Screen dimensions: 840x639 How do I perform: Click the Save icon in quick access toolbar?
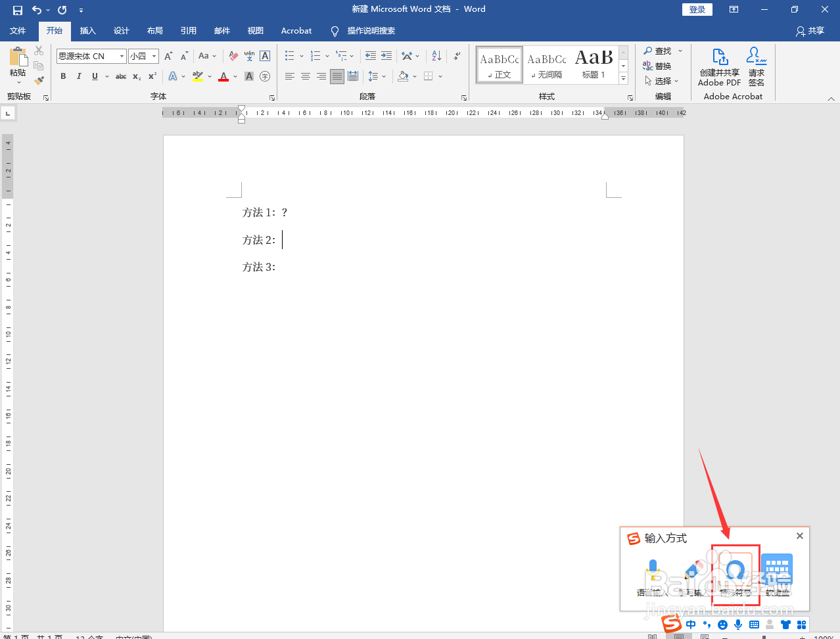(18, 10)
